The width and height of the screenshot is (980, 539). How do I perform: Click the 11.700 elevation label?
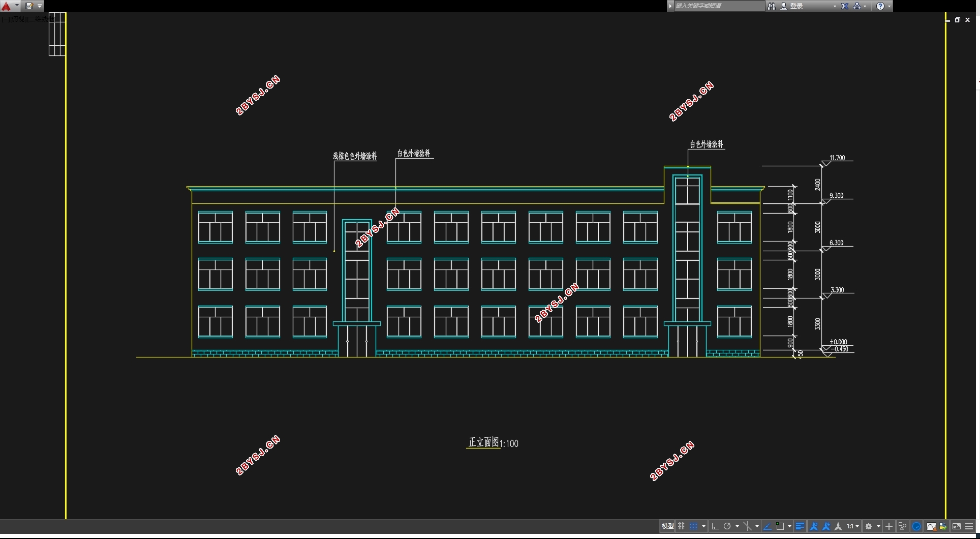tap(837, 158)
